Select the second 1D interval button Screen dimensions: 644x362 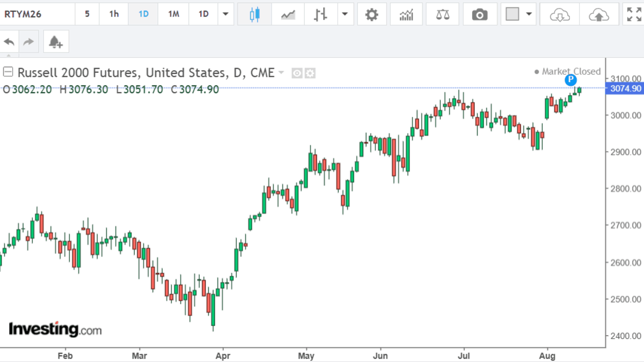click(x=203, y=14)
